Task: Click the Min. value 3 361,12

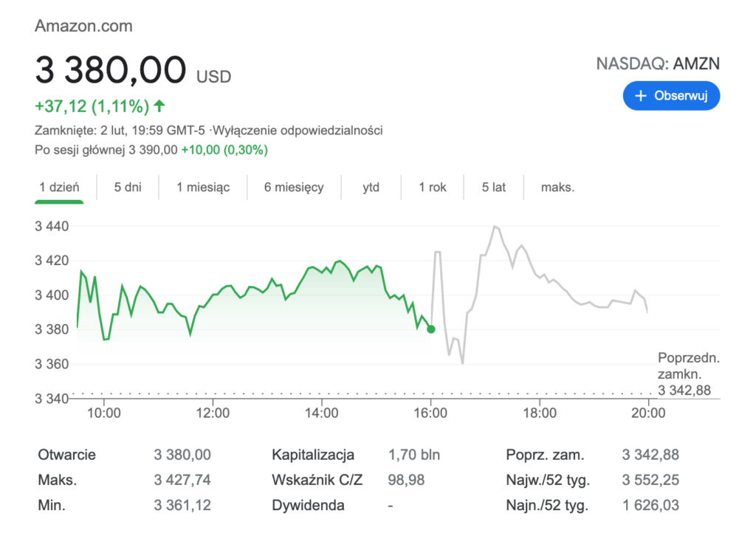Action: tap(182, 505)
